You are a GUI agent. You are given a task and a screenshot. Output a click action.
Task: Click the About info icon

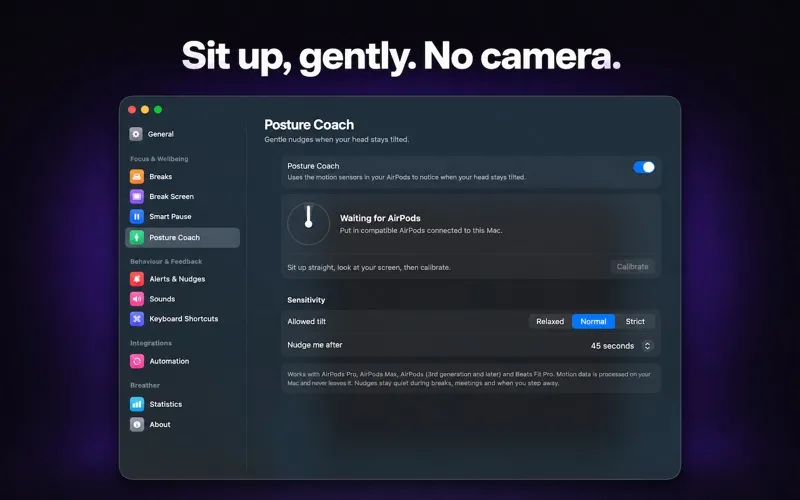click(137, 424)
